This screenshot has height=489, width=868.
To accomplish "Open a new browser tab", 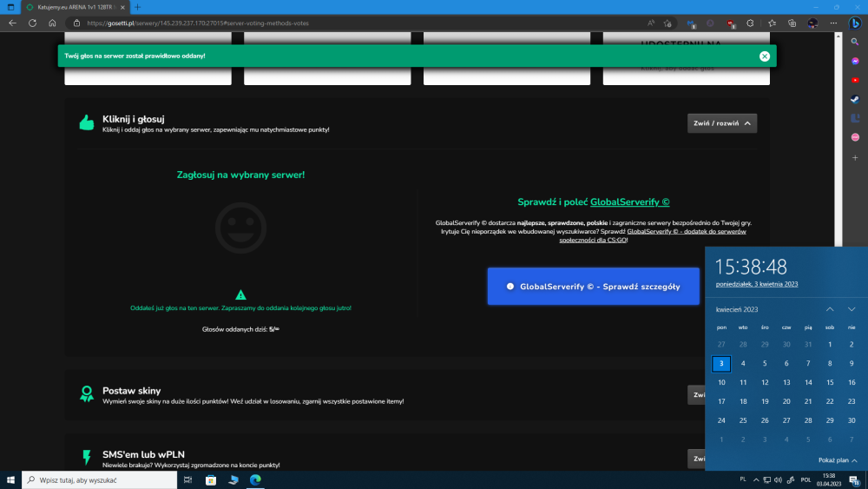I will [138, 7].
